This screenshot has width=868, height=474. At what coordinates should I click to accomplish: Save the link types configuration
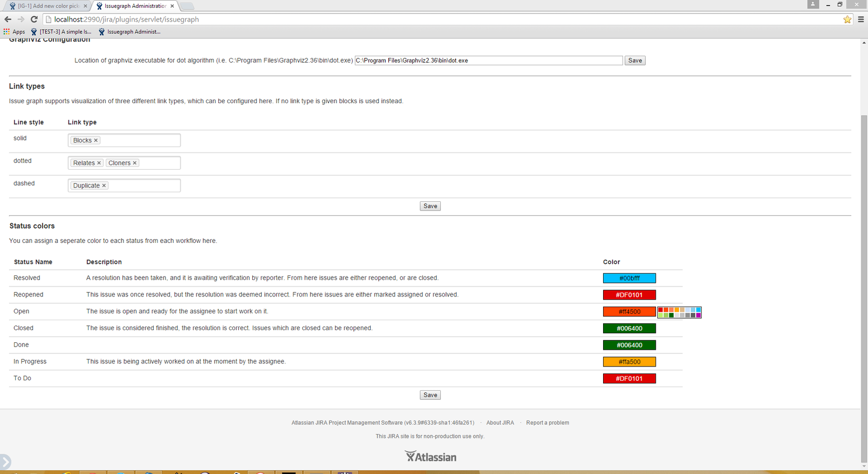pyautogui.click(x=430, y=206)
